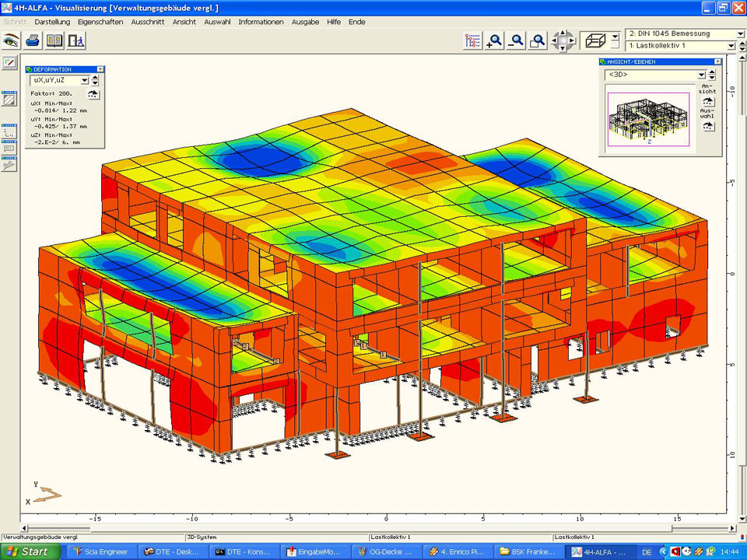Open the <3D> view dropdown

701,75
